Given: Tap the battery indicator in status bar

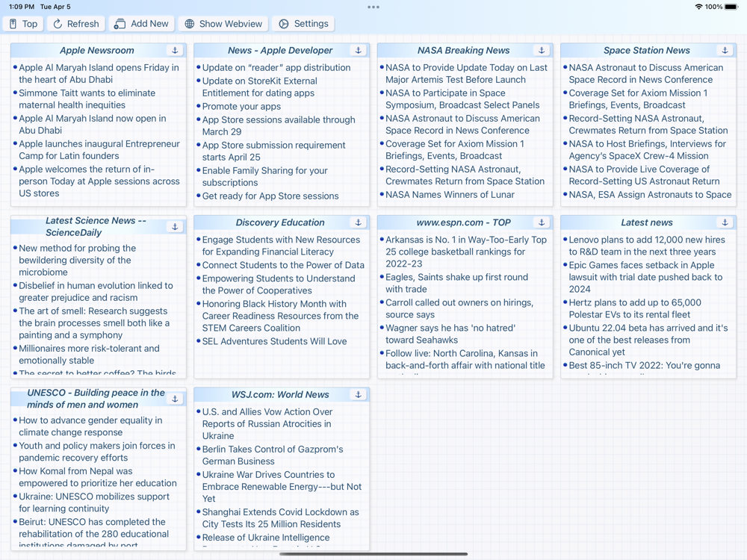Looking at the screenshot, I should coord(731,7).
